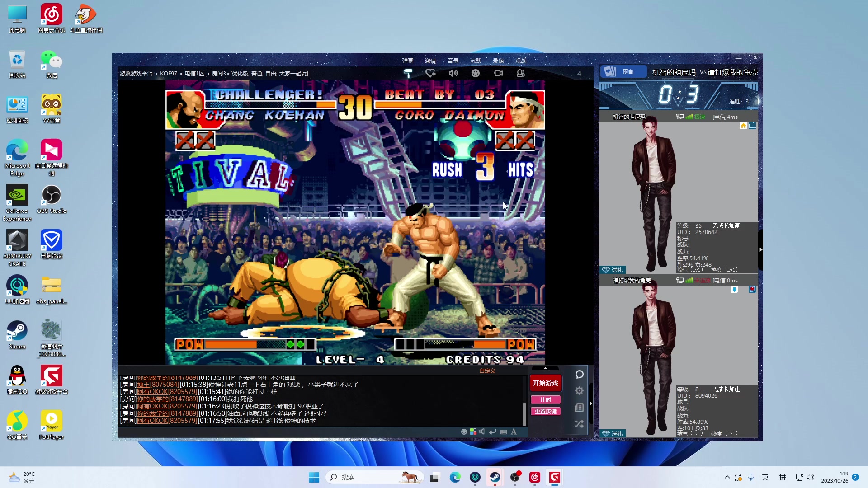This screenshot has height=488, width=868.
Task: Click the 电信1区 breadcrumb text
Action: coord(194,73)
